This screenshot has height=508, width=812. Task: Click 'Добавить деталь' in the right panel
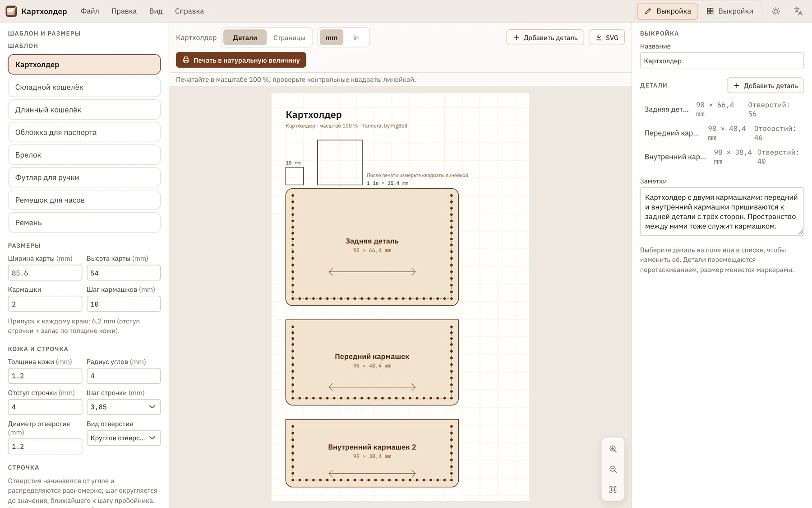click(x=765, y=85)
